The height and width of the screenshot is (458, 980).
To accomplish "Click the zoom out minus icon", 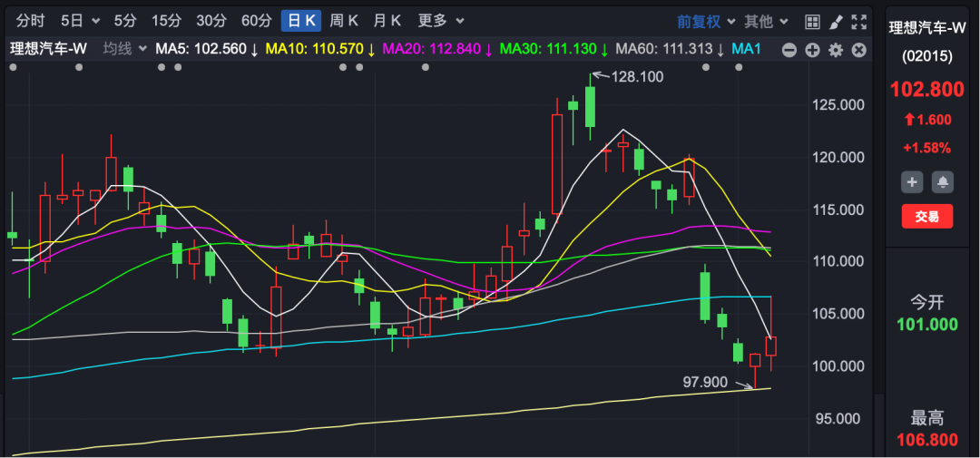I will coord(789,51).
